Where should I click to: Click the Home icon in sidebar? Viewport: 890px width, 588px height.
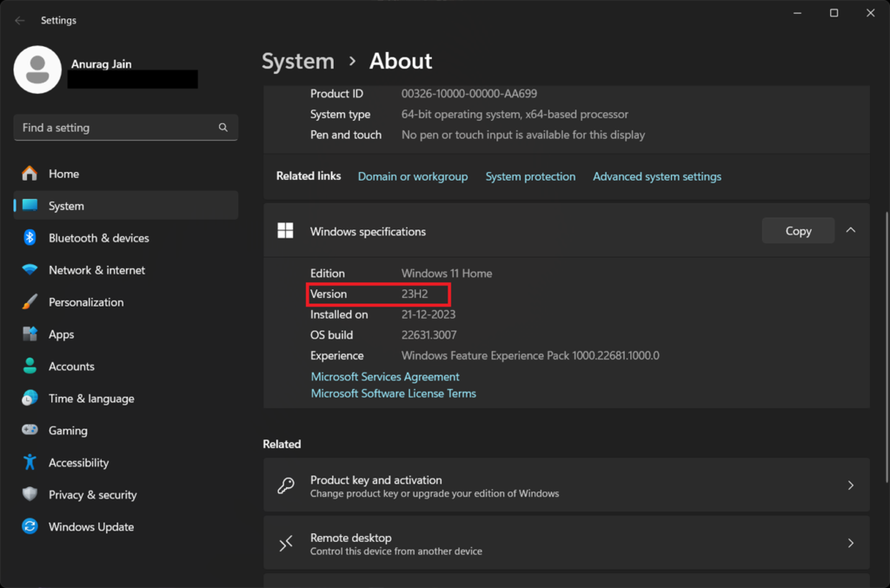click(x=30, y=174)
